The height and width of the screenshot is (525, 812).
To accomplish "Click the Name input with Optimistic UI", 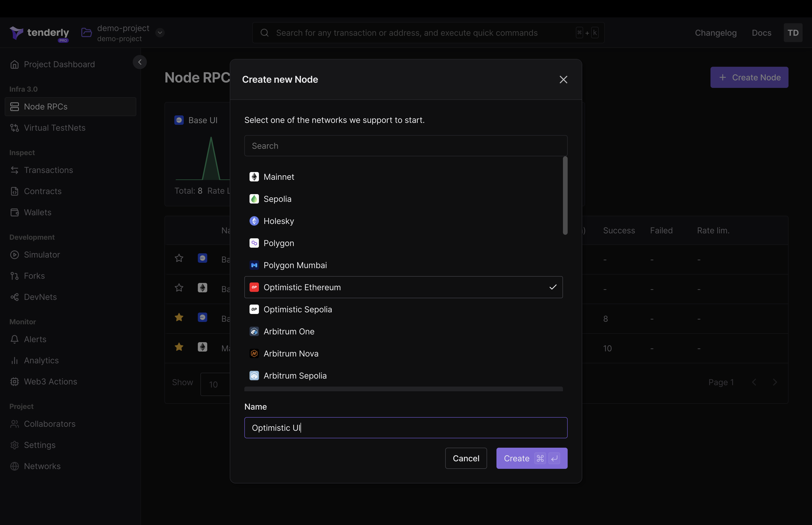I will (x=406, y=427).
